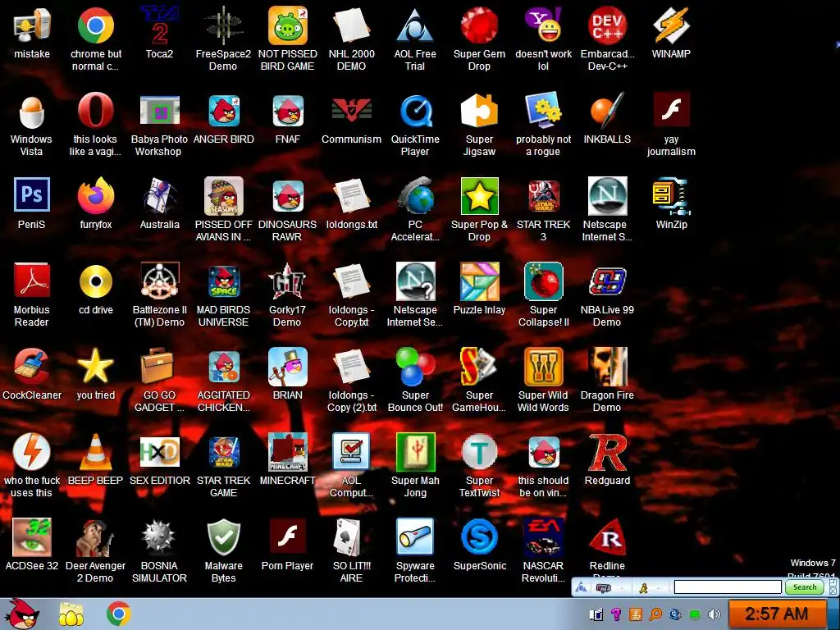The image size is (840, 630).
Task: Launch the BOSNIA SIMULATOR mine icon
Action: pyautogui.click(x=159, y=536)
